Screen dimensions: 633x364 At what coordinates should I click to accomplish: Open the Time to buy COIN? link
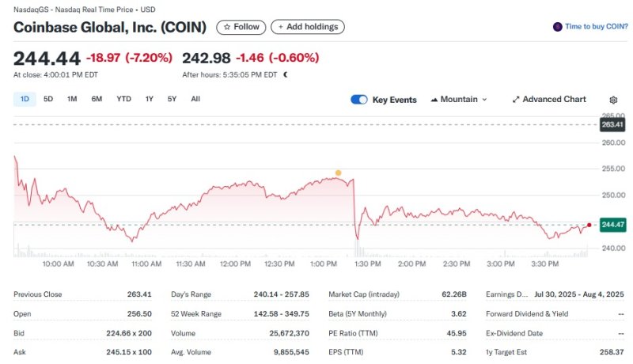tap(597, 27)
